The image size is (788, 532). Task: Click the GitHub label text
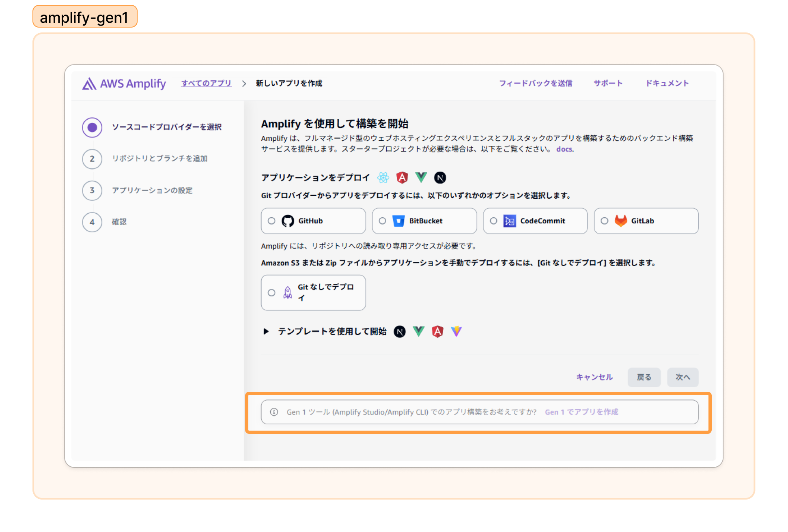pos(310,221)
